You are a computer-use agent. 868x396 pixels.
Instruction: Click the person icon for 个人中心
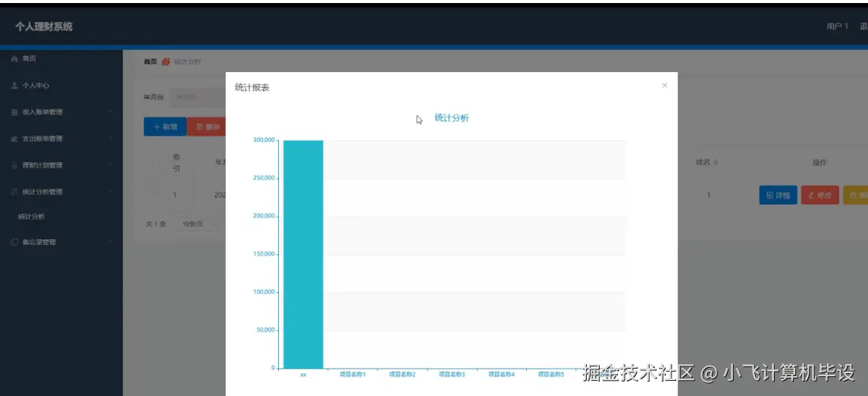point(15,86)
